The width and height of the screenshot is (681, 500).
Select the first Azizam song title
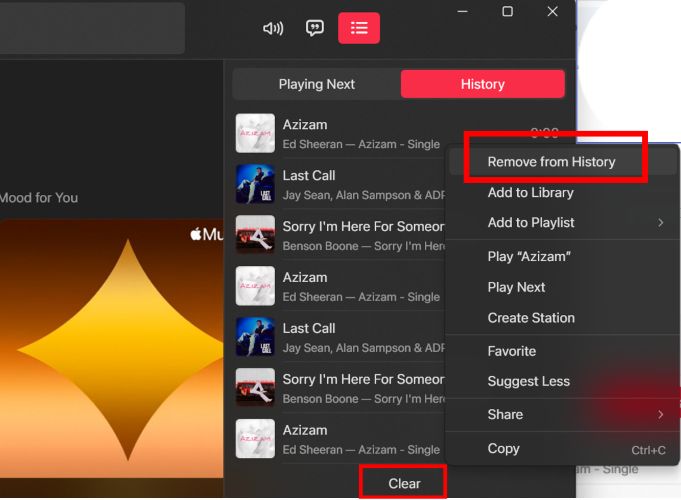305,125
